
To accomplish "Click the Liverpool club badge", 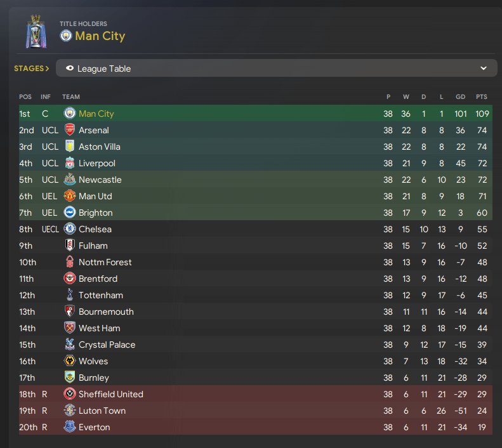I will [x=69, y=163].
